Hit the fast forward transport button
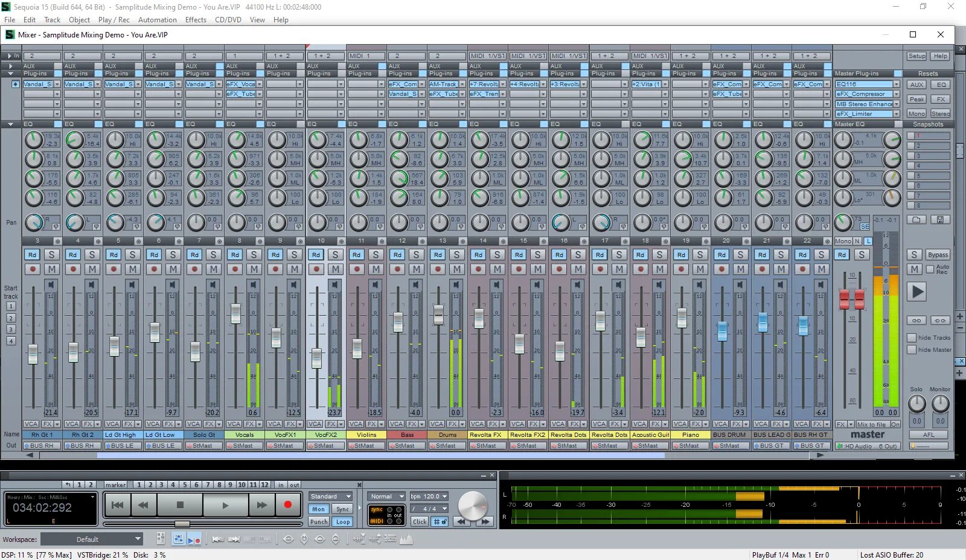The width and height of the screenshot is (966, 560). click(261, 505)
